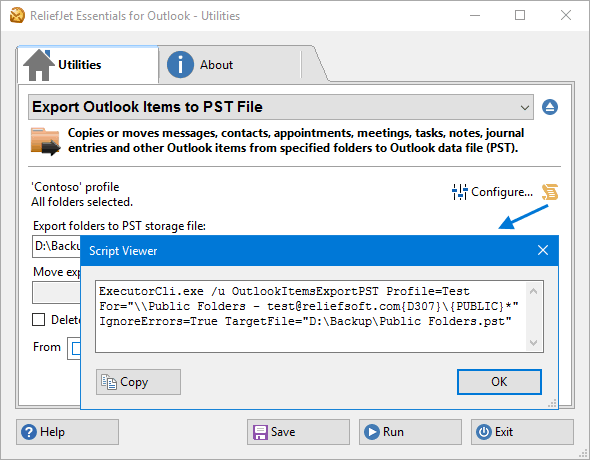Expand the Export Outlook Items to PST File dropdown
The width and height of the screenshot is (590, 460).
click(x=281, y=107)
